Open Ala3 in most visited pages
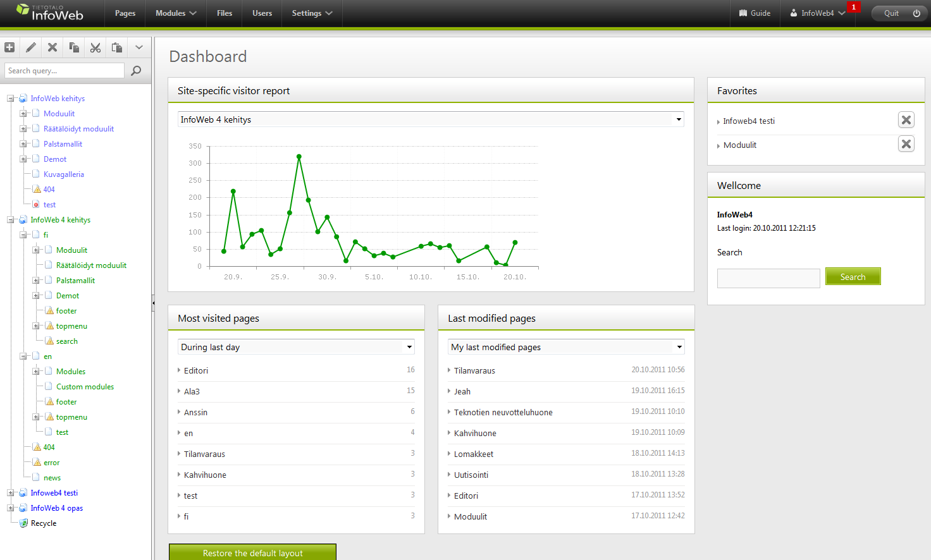This screenshot has height=560, width=931. tap(192, 392)
